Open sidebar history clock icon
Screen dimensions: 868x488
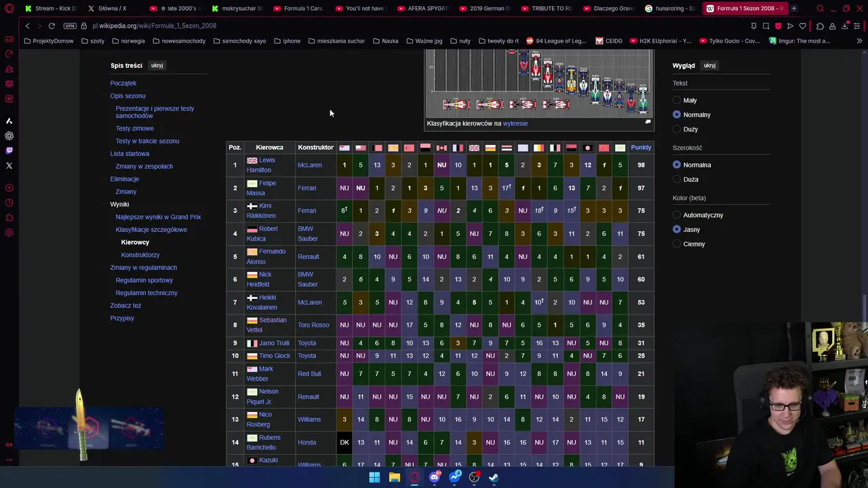pyautogui.click(x=9, y=203)
